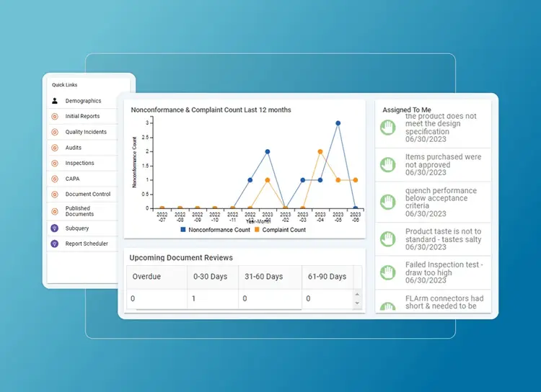Click the lightbulb icon beside Subquery
The height and width of the screenshot is (392, 541).
pyautogui.click(x=55, y=228)
